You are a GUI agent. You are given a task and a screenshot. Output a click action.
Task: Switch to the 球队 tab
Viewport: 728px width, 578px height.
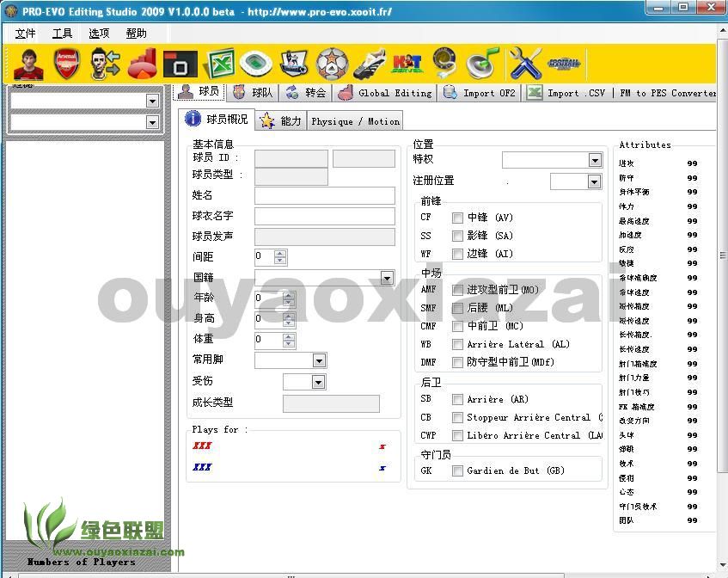[x=253, y=93]
